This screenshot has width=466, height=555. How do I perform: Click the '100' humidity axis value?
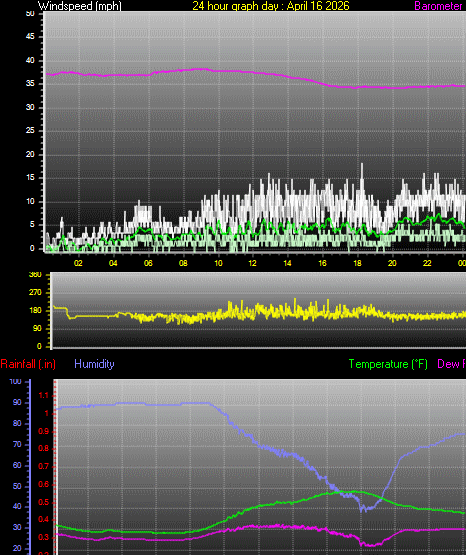[x=16, y=382]
